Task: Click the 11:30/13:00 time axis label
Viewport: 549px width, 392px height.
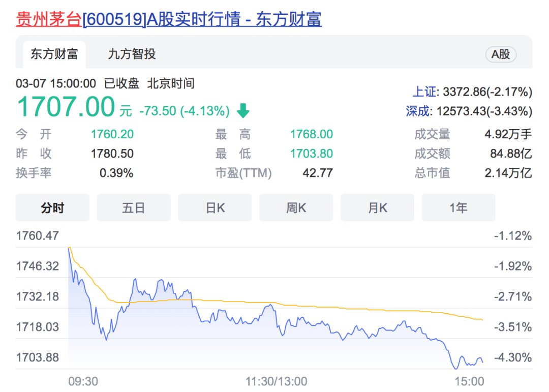Action: (277, 381)
